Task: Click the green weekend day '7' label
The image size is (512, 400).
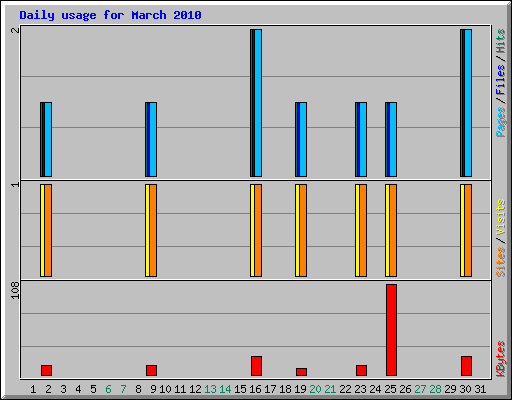Action: pyautogui.click(x=123, y=389)
